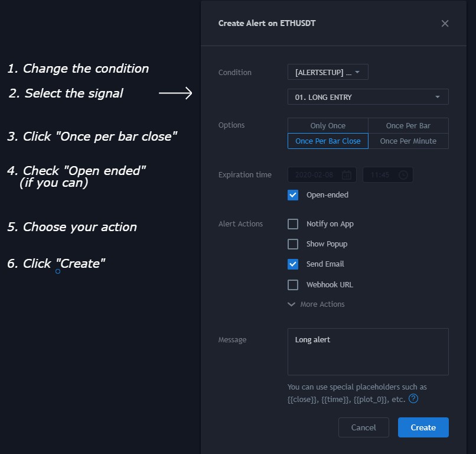Screen dimensions: 476x454
Task: Uncheck the Open-ended checkbox
Action: point(293,195)
